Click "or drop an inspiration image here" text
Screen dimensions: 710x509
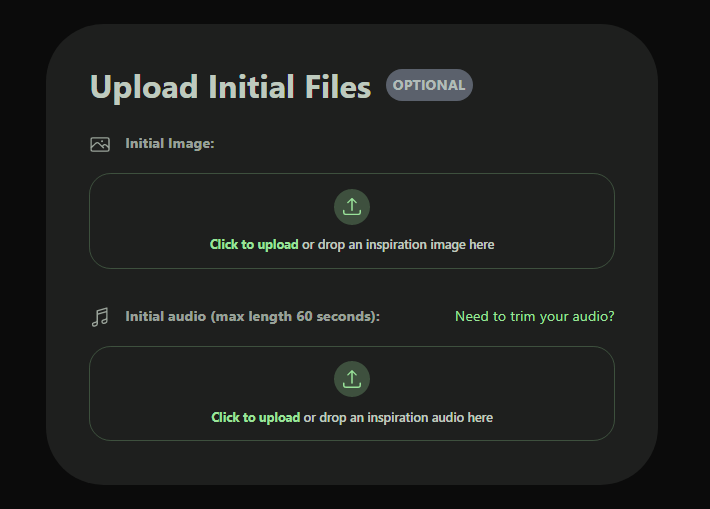398,244
